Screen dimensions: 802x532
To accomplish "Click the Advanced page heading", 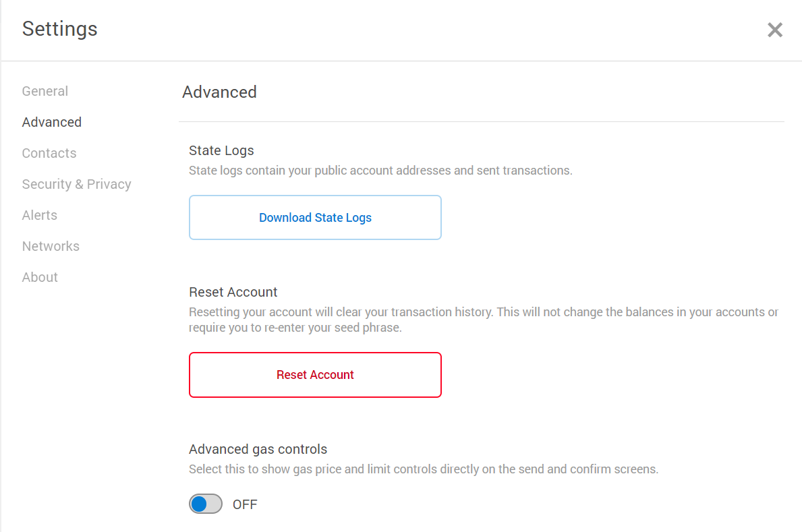I will click(x=219, y=92).
